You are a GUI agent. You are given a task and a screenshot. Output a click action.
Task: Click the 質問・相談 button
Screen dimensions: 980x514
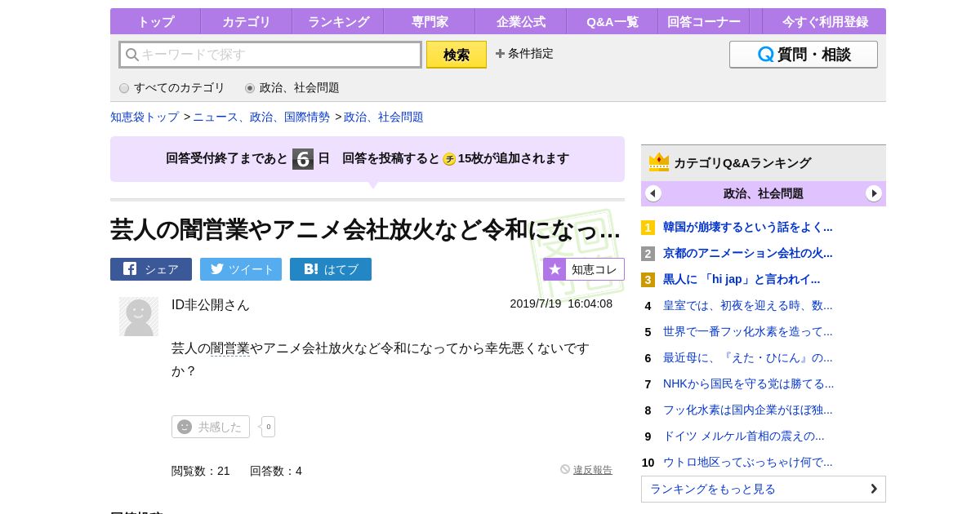(x=804, y=55)
